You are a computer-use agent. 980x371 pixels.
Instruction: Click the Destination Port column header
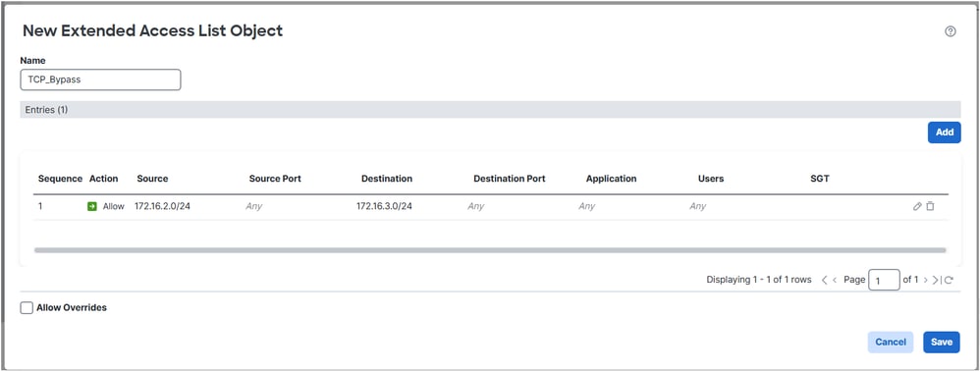(510, 179)
